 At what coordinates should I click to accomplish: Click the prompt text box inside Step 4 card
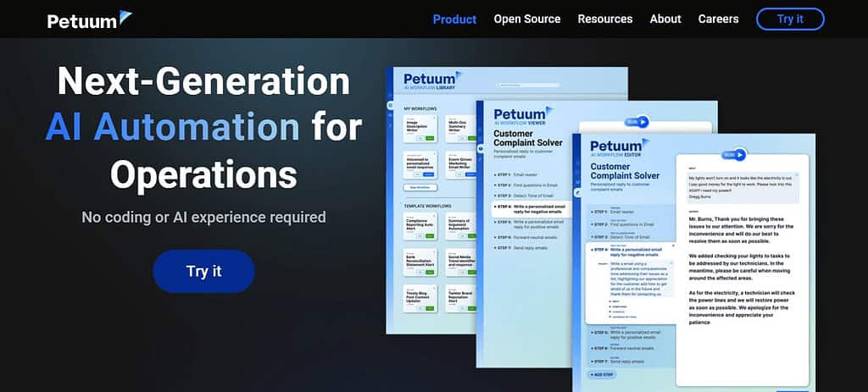point(641,279)
